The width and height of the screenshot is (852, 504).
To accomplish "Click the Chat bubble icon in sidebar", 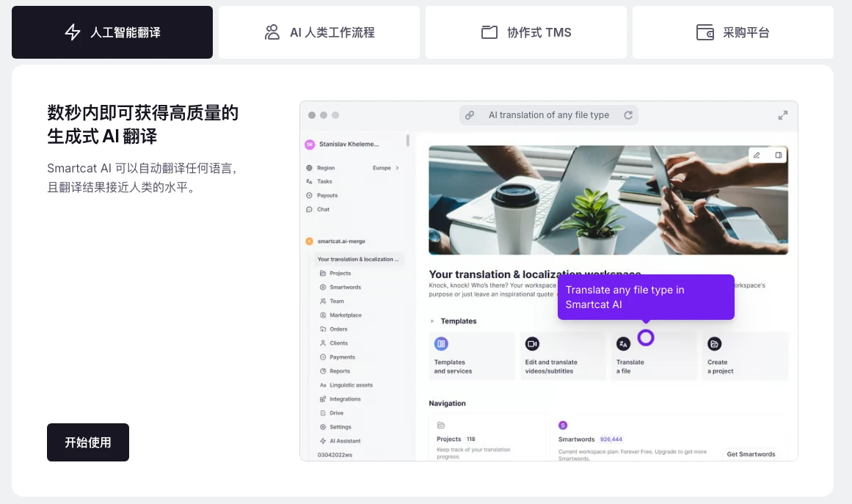I will coord(309,209).
